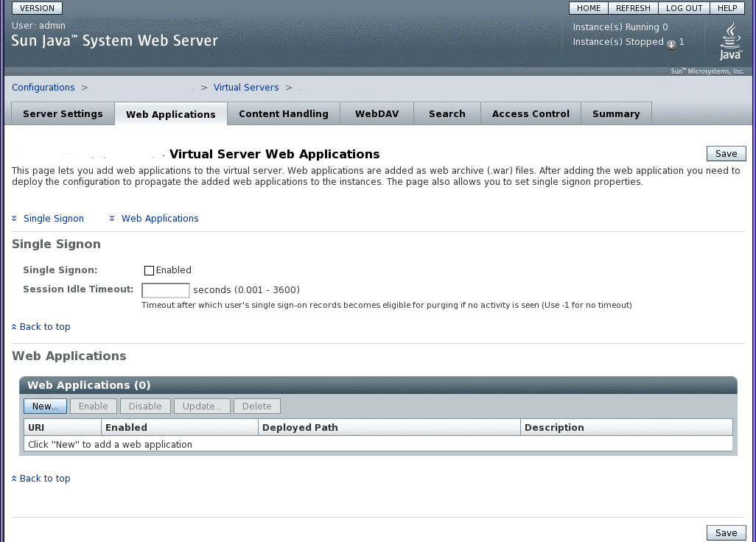The height and width of the screenshot is (542, 756).
Task: Click the up-arrow icon by the bottom Back to top
Action: [14, 478]
